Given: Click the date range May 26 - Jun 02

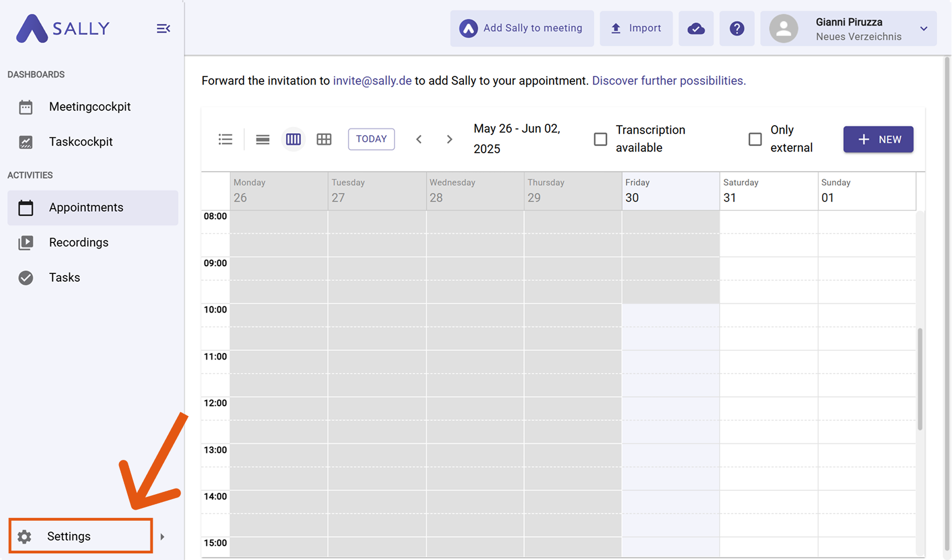Looking at the screenshot, I should click(517, 138).
